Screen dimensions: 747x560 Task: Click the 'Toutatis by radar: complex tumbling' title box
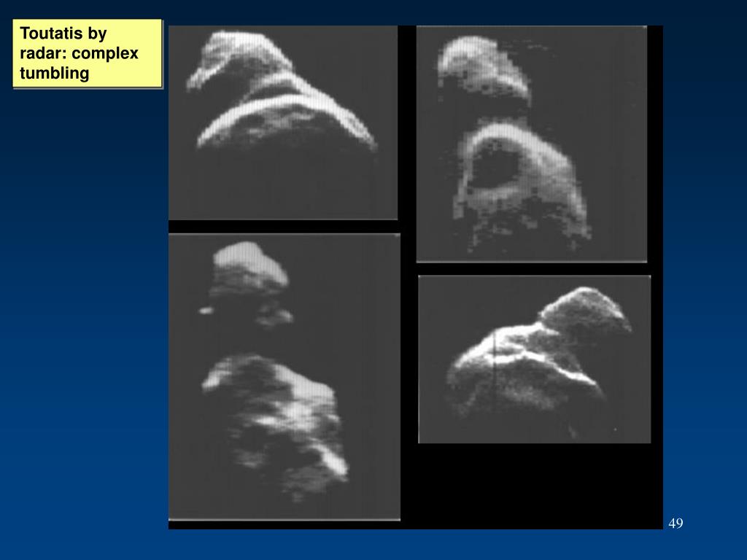tap(88, 53)
